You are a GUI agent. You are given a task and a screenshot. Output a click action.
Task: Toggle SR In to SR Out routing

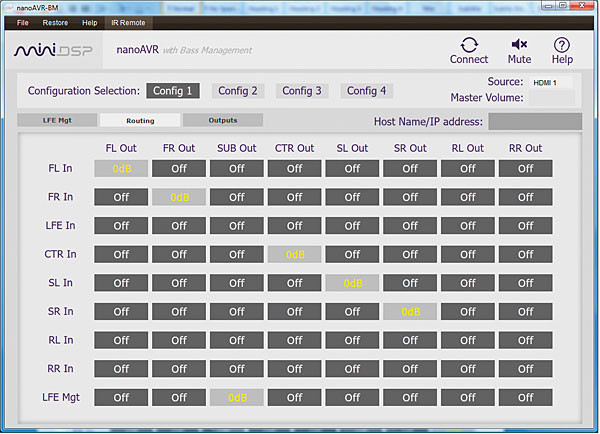[410, 312]
